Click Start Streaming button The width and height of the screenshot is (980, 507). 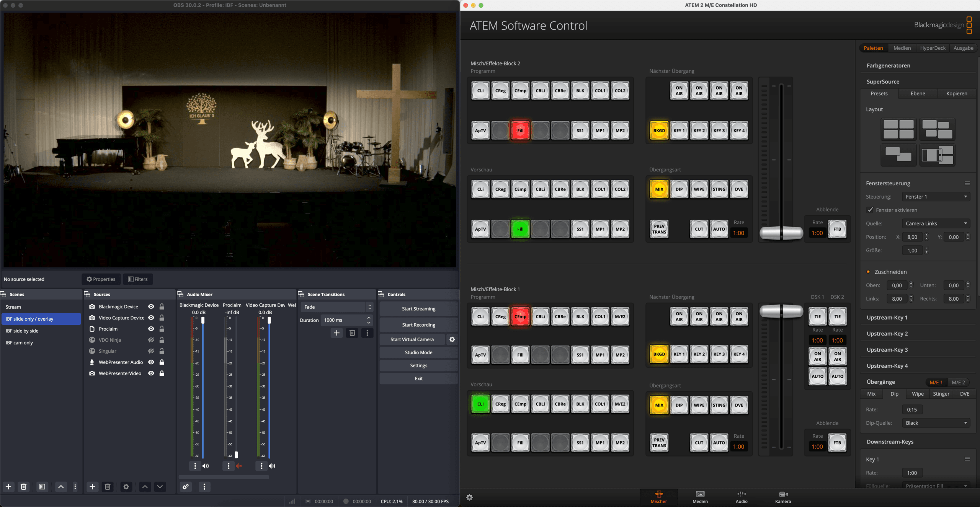click(x=418, y=309)
